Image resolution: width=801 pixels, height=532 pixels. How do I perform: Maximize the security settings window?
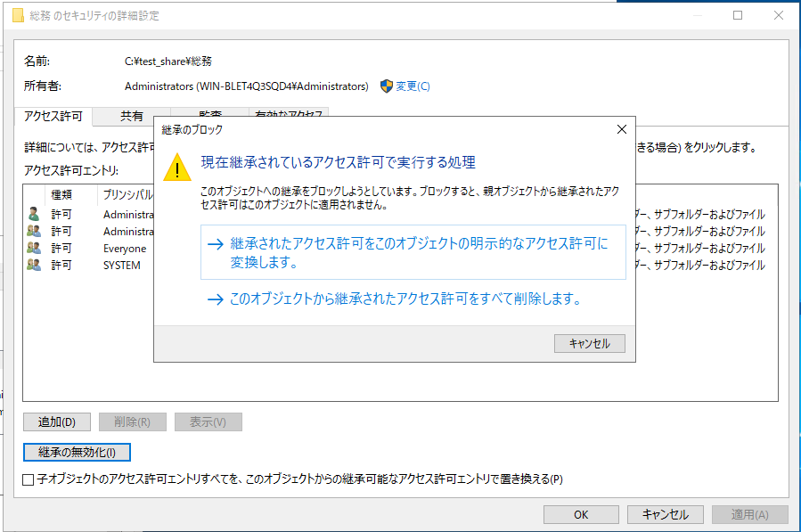[x=738, y=15]
